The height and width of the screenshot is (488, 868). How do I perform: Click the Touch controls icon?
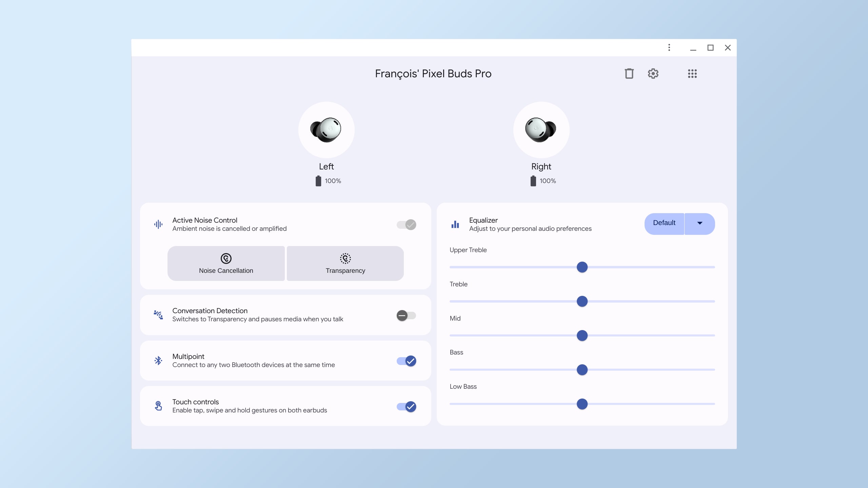[x=158, y=406]
